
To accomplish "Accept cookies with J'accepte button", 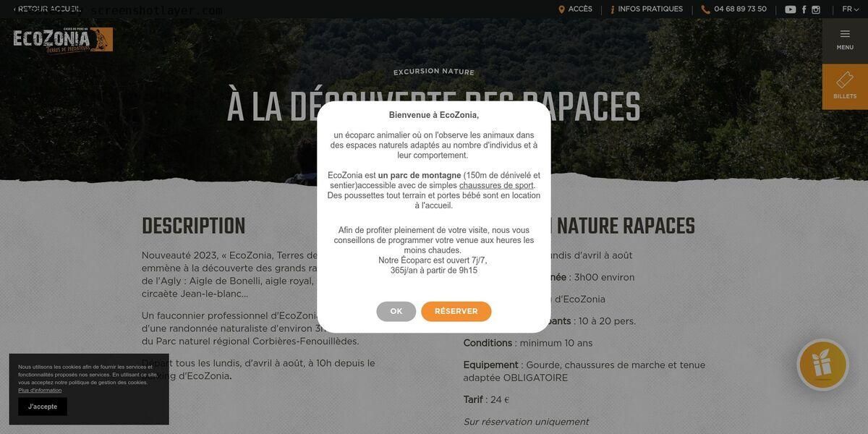I will pos(43,407).
